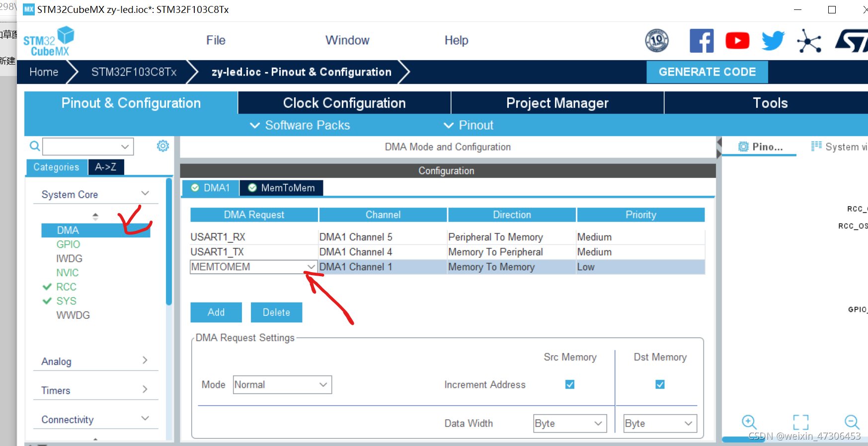Select the USART1_RX request row
This screenshot has width=868, height=446.
tap(447, 237)
